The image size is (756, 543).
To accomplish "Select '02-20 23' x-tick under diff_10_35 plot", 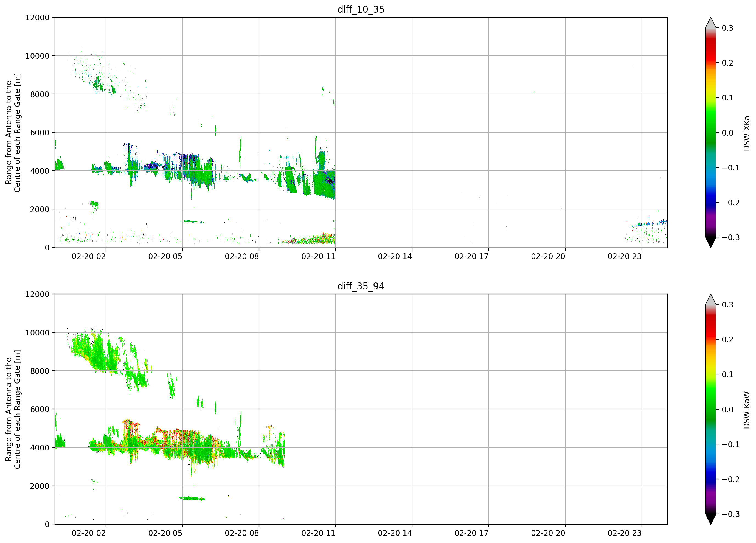I will pos(625,256).
